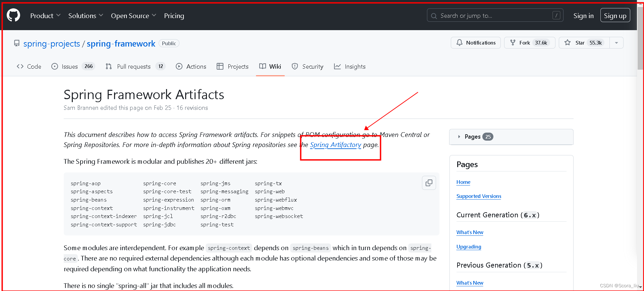Click spring-webflux in the jar list
Screen dimensions: 644x291
[x=276, y=200]
